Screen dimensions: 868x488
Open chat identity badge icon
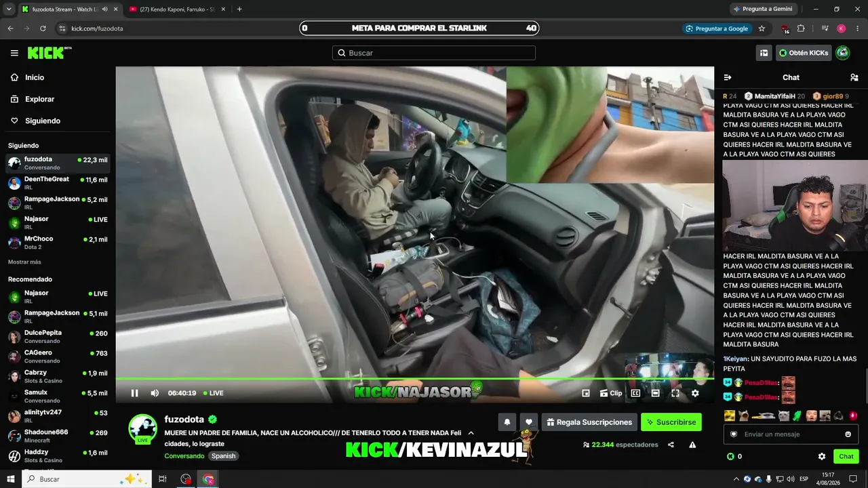734,434
